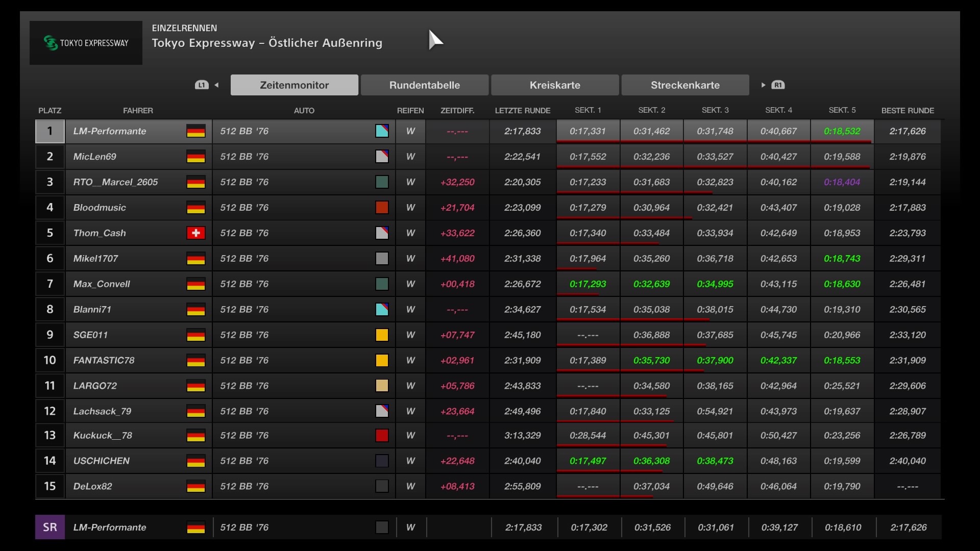Click the LETZTE RUNDE column header
980x551 pixels.
pyautogui.click(x=522, y=110)
